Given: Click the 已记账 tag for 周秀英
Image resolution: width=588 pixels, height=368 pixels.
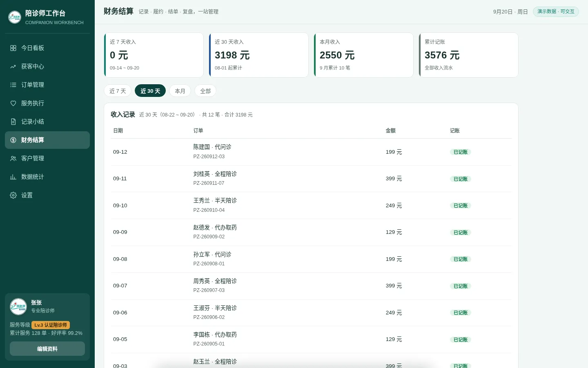Looking at the screenshot, I should click(x=461, y=286).
